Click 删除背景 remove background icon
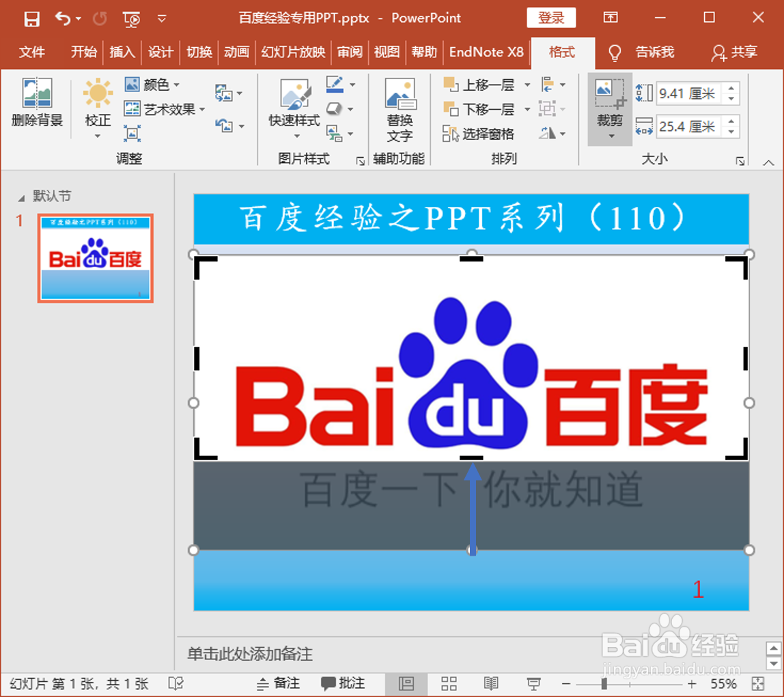Screen dimensions: 784x697 tap(37, 103)
